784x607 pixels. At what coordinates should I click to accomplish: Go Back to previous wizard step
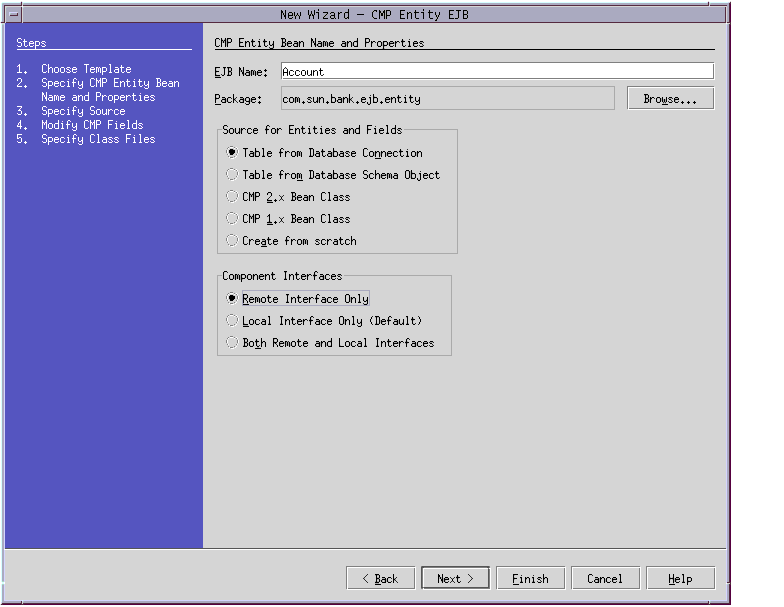point(380,578)
